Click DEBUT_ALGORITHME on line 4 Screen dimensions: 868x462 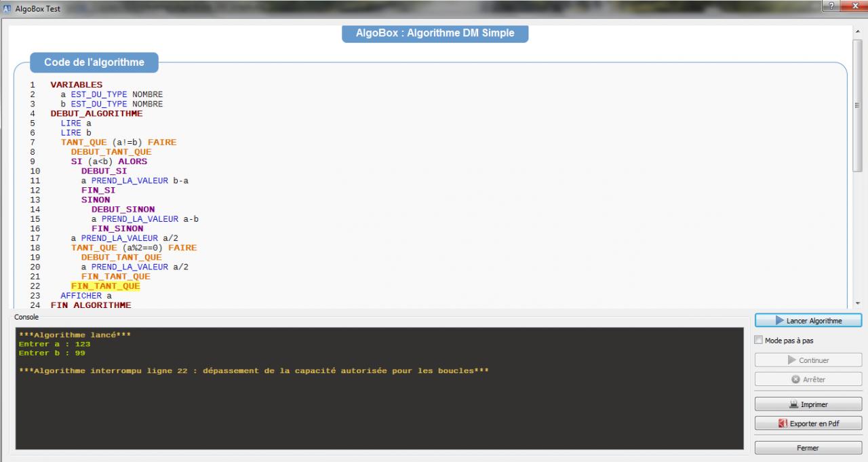pyautogui.click(x=96, y=113)
